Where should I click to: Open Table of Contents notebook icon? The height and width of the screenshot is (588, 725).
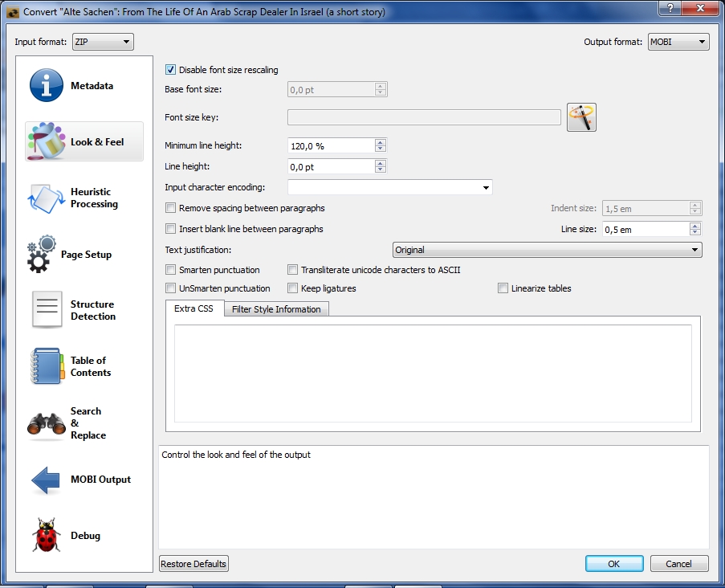47,366
